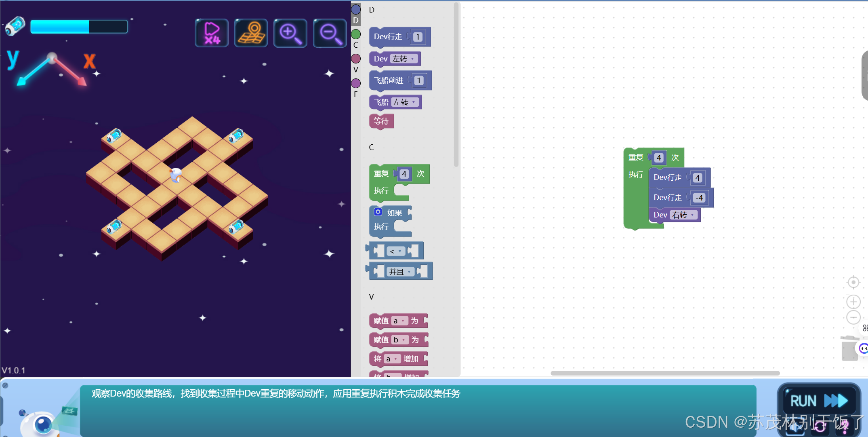868x437 pixels.
Task: Click the reset refresh icon below RUN
Action: coord(820,427)
